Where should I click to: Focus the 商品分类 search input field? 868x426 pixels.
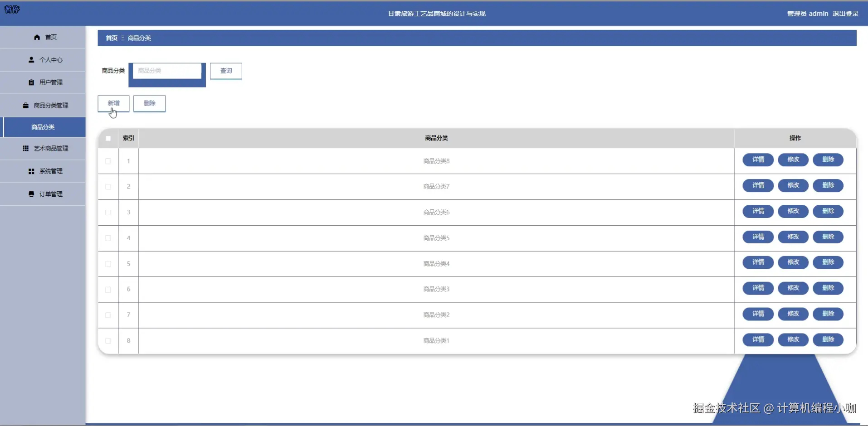[x=167, y=71]
